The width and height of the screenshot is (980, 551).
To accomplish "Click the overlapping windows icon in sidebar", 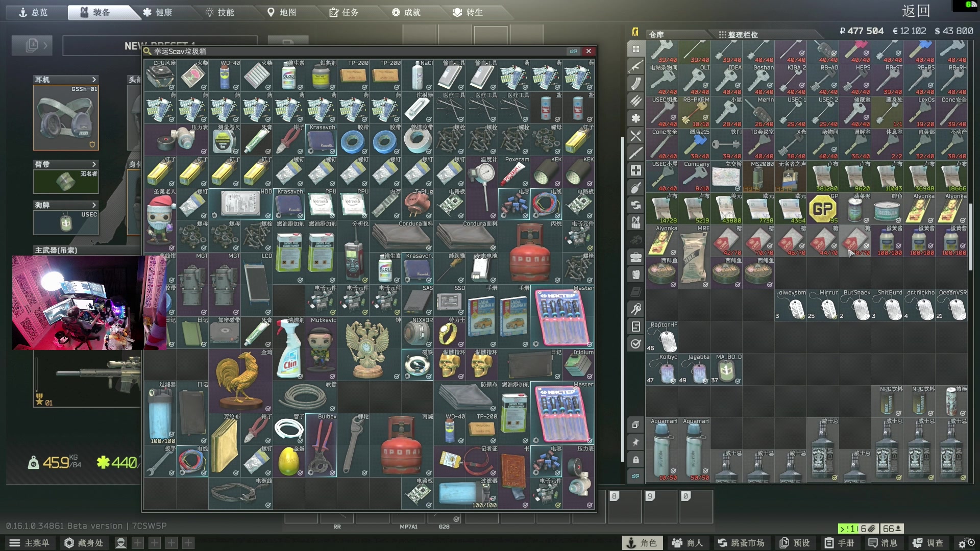I will [x=635, y=424].
